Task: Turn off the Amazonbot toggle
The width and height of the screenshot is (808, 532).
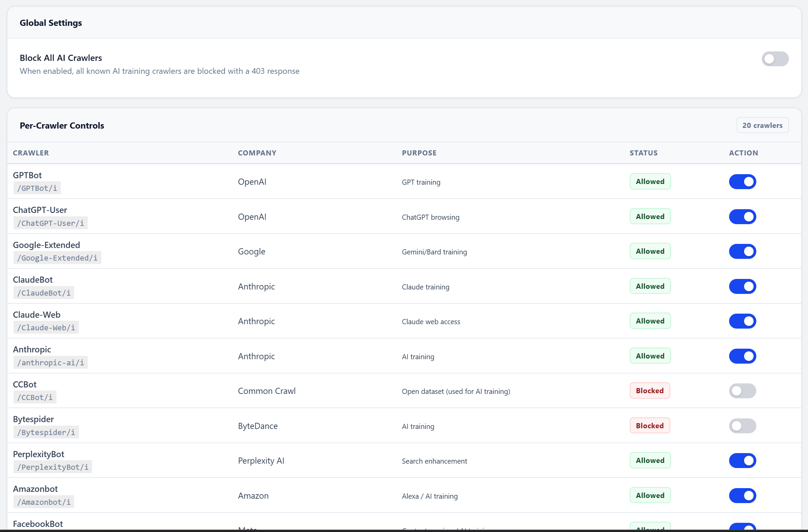Action: tap(742, 496)
